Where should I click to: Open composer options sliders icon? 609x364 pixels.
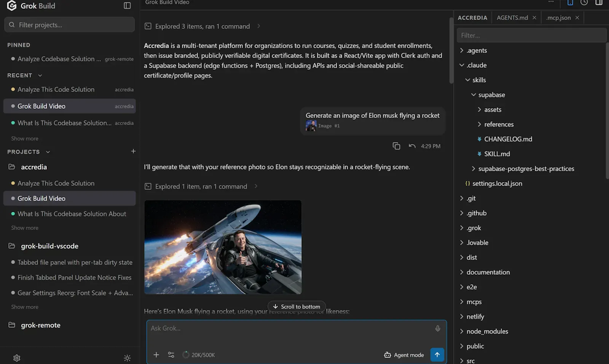click(171, 355)
